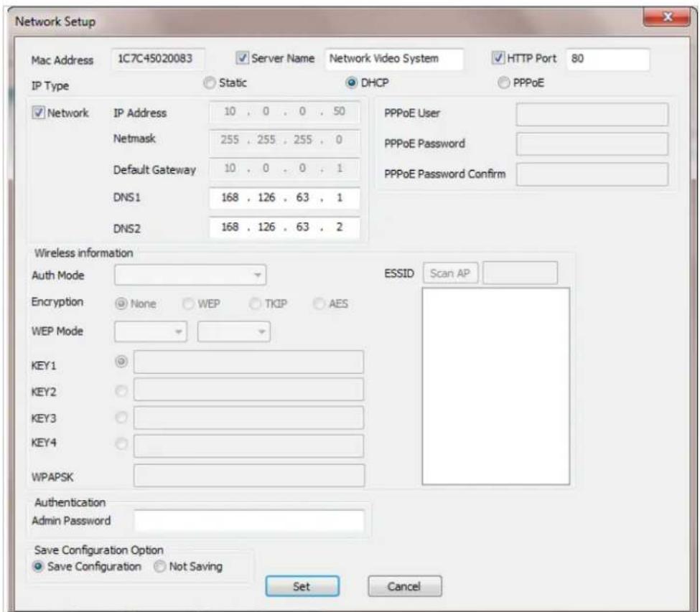Click the IP Address field
Viewport: 700px width, 612px height.
point(284,112)
